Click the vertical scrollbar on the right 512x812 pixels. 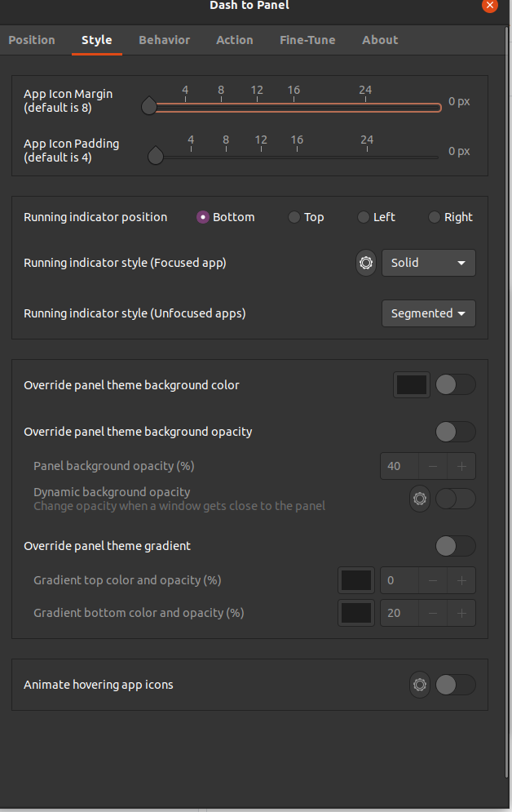click(x=507, y=402)
